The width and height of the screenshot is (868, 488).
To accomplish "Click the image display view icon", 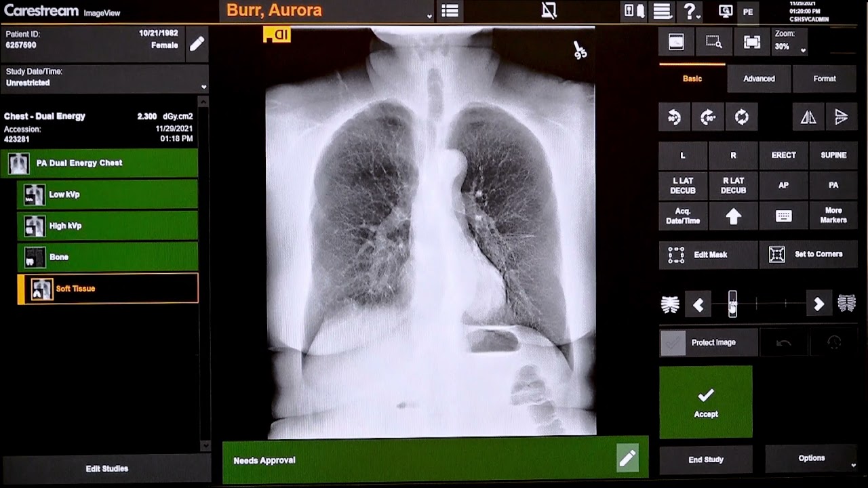I will tap(676, 42).
